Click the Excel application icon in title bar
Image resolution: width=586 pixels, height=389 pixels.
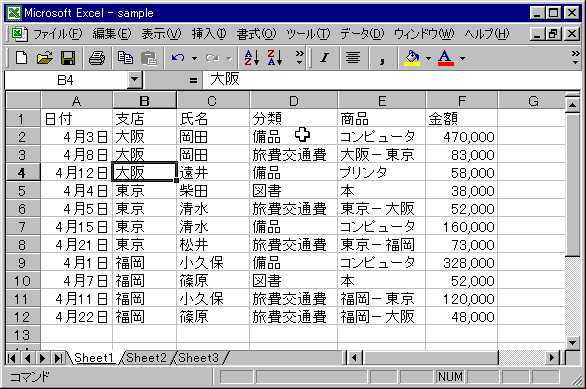(x=14, y=13)
